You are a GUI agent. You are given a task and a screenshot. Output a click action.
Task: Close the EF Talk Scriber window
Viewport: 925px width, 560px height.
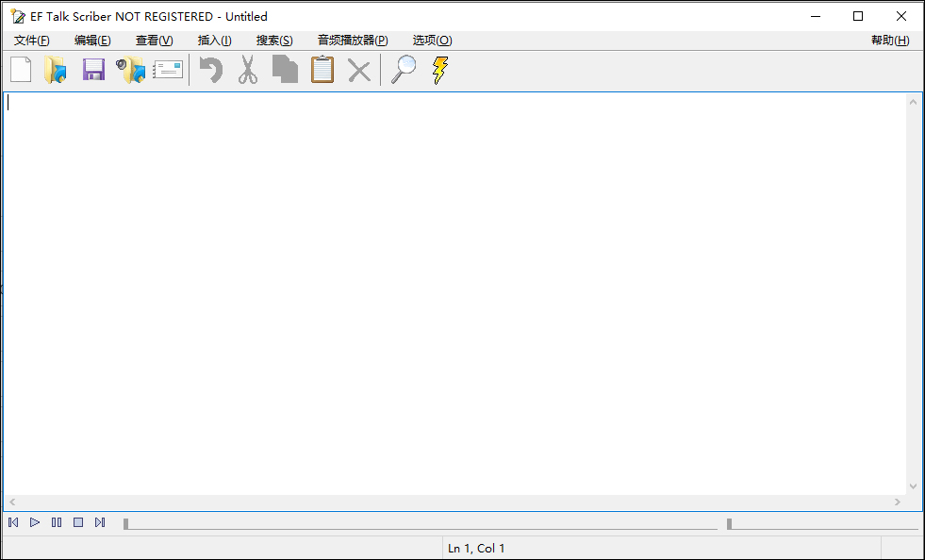click(x=901, y=17)
